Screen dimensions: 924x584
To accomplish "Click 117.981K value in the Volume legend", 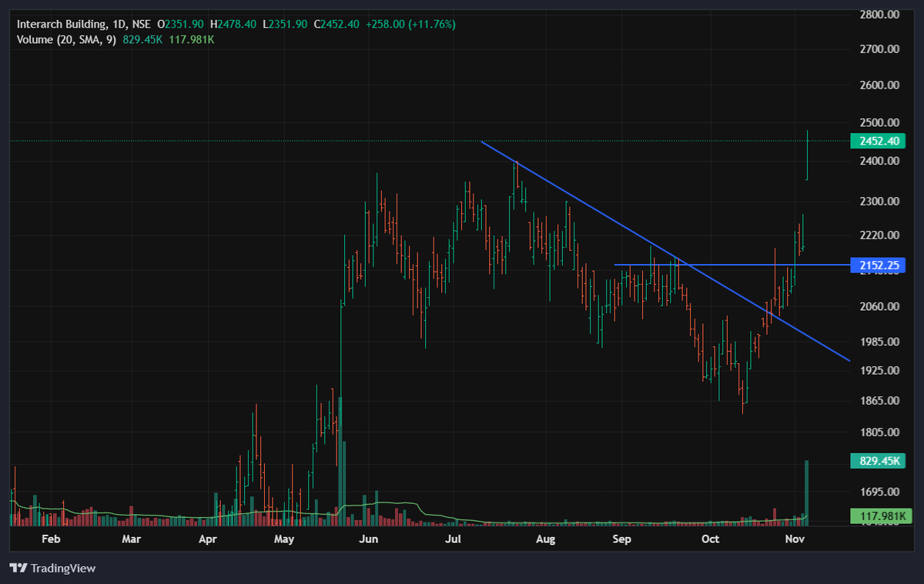I will 191,39.
